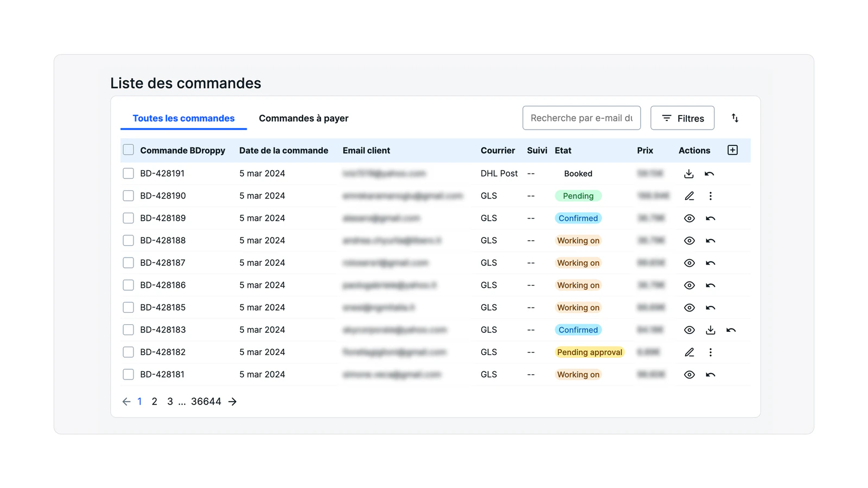This screenshot has width=868, height=488.
Task: Check the box for order BD-428186
Action: (128, 285)
